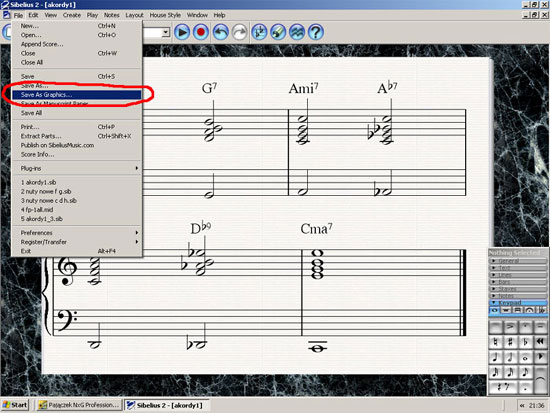This screenshot has width=550, height=413.
Task: Click the rest button on the keypad
Action: coord(503,387)
